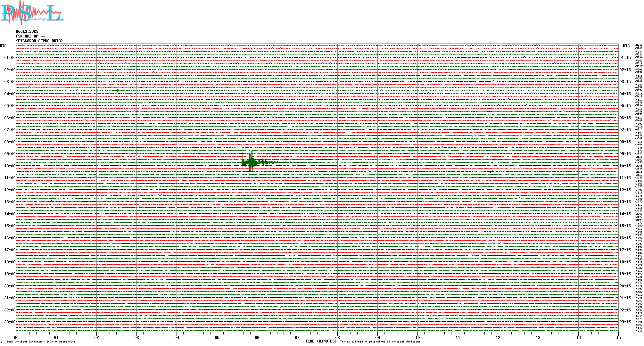This screenshot has width=644, height=346.
Task: Click the 23:00 hour label on left
Action: (10, 322)
